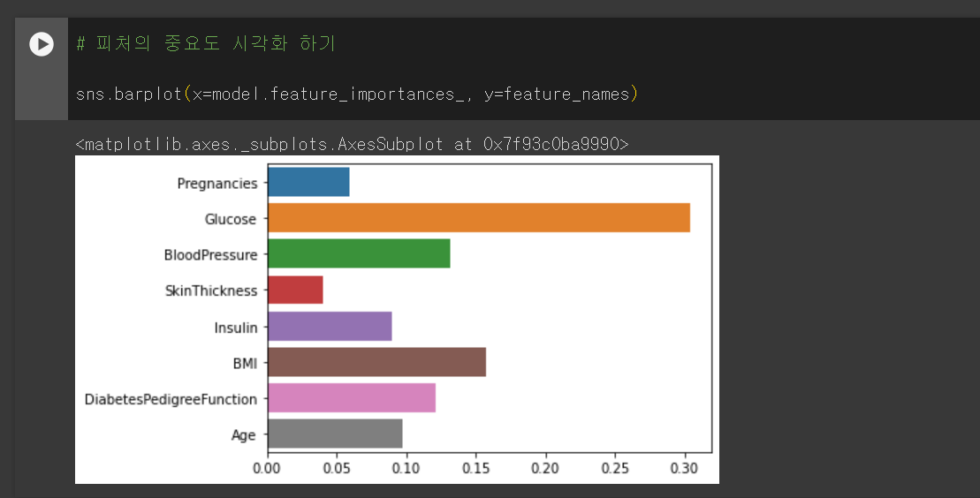Click the Korean comment line in code

pos(206,43)
